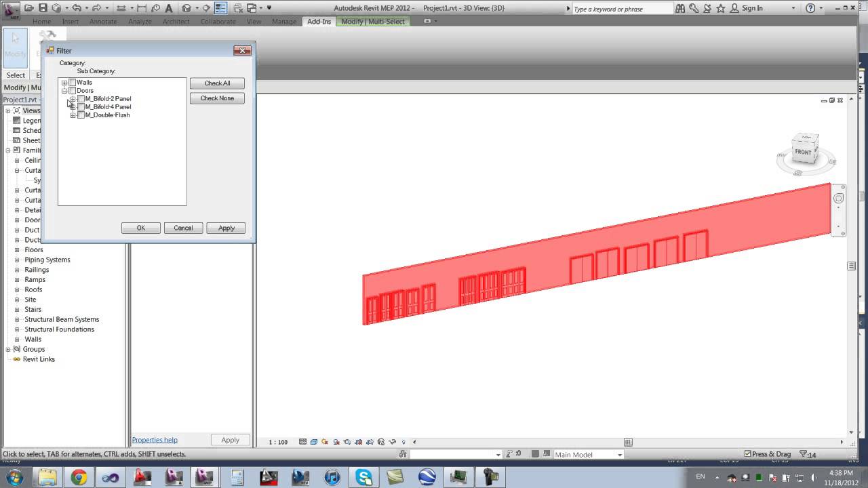Expand the M_Double-Flush node
The width and height of the screenshot is (868, 488).
click(73, 115)
